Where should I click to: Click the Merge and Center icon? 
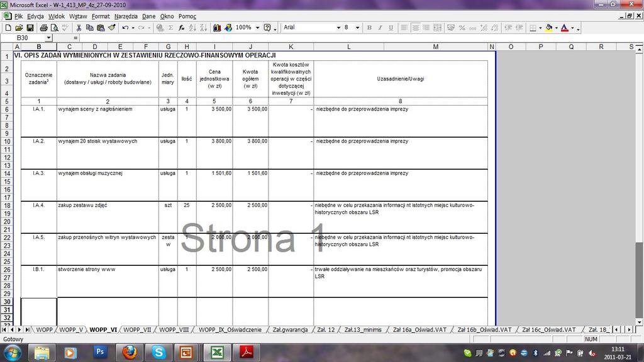pos(438,28)
